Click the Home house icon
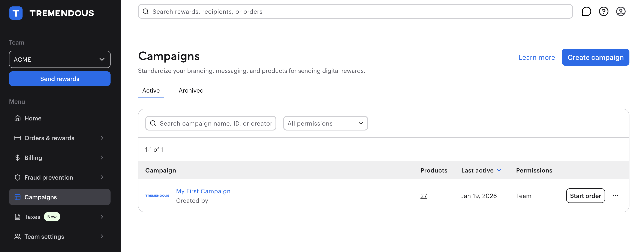Screen dimensions: 644x252 click(18, 118)
